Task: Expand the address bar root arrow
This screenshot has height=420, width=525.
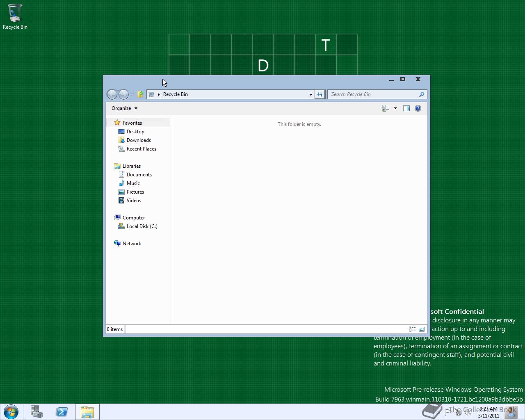Action: click(159, 94)
